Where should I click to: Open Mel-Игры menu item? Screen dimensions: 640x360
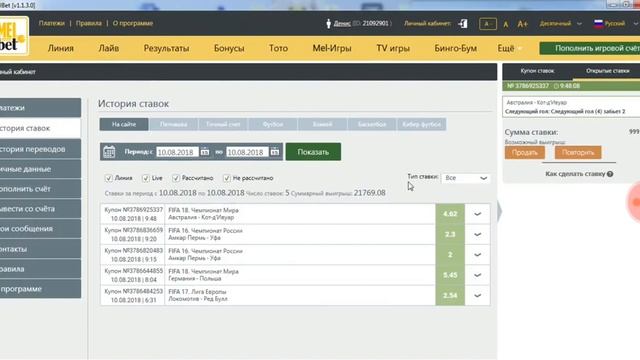(x=332, y=48)
